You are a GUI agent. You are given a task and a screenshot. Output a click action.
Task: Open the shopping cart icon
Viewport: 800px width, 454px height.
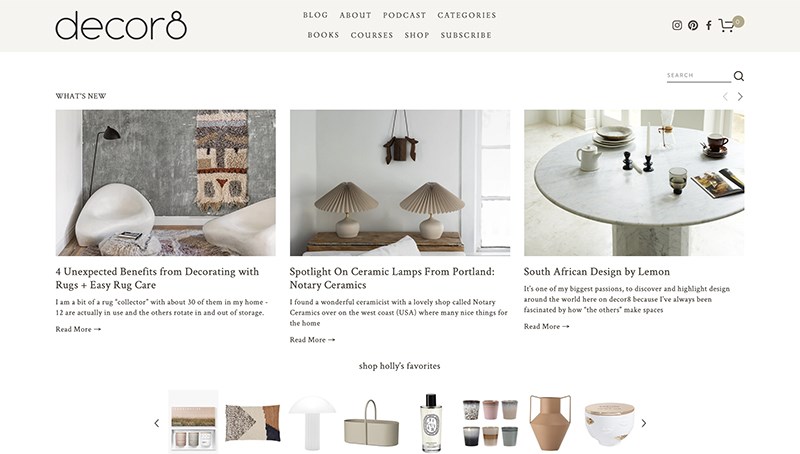(x=727, y=25)
